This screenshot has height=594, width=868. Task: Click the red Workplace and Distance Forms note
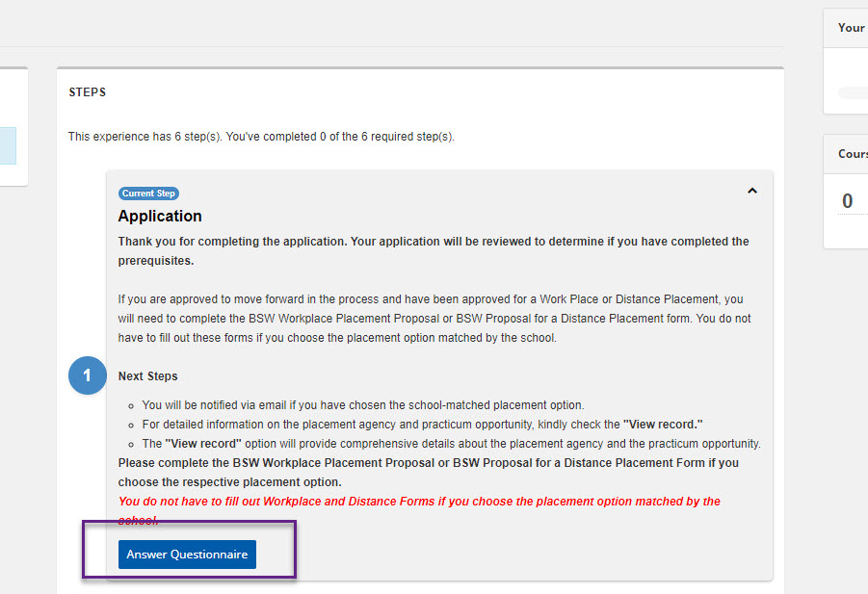[x=419, y=502]
